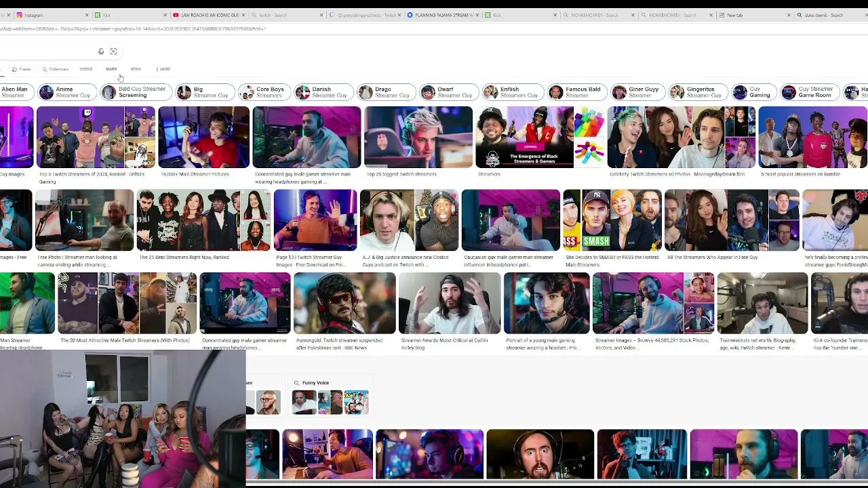Expand the MORE search options menu
The width and height of the screenshot is (868, 488).
pos(163,69)
